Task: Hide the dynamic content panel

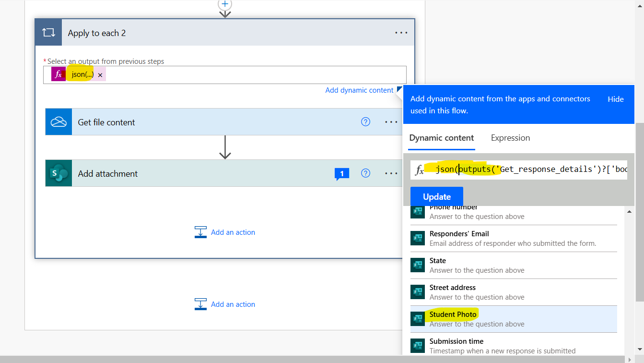Action: [615, 99]
